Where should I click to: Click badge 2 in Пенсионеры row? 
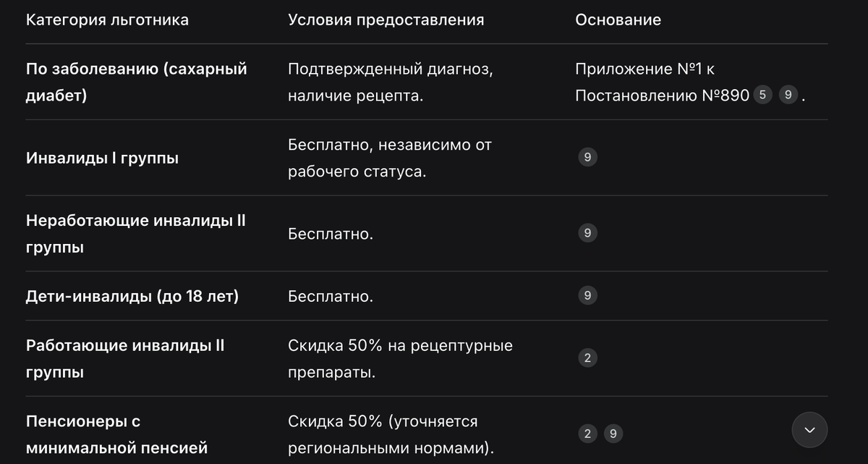(587, 433)
